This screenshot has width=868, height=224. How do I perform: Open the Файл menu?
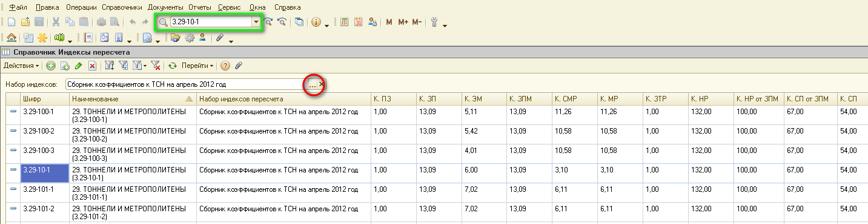click(18, 7)
